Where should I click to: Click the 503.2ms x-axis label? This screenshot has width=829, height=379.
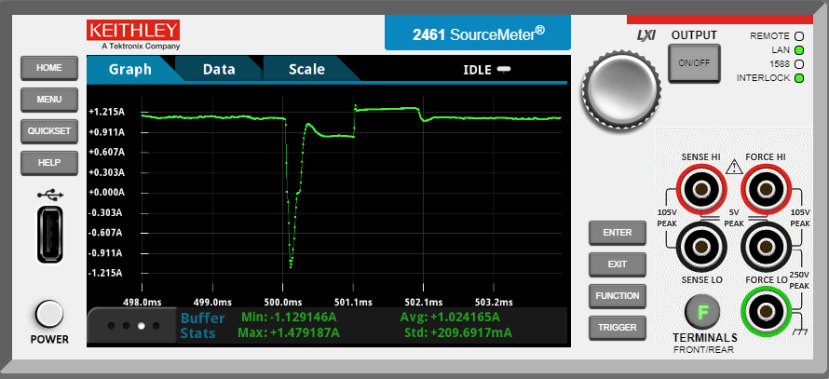tap(493, 302)
